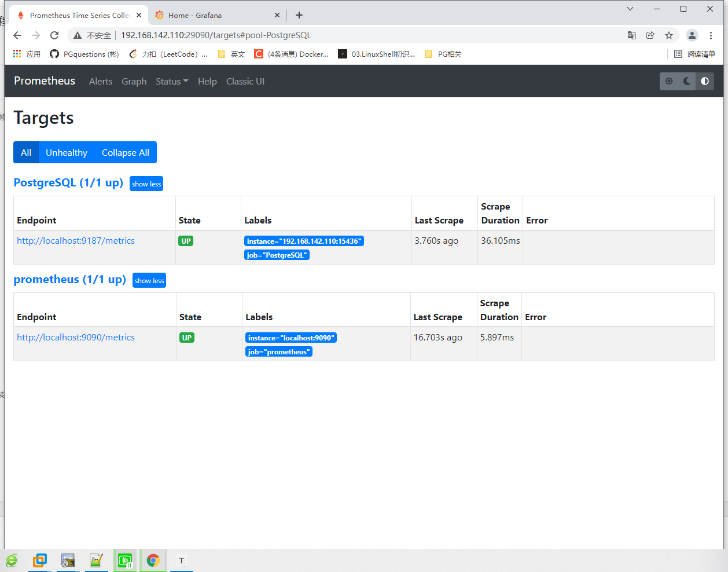Go forward in browser history

tap(36, 35)
